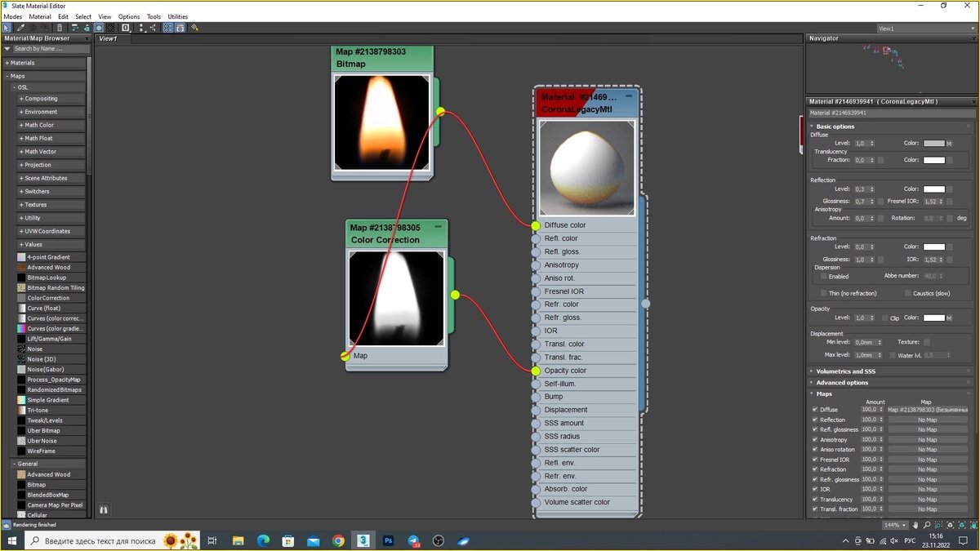Open the Reflection color swatch
This screenshot has width=980, height=551.
933,189
